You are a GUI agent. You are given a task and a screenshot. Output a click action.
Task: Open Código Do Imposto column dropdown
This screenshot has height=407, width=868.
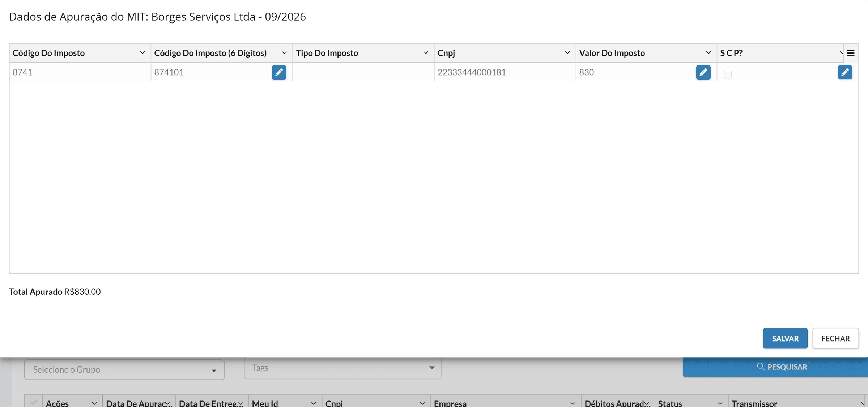click(x=142, y=53)
